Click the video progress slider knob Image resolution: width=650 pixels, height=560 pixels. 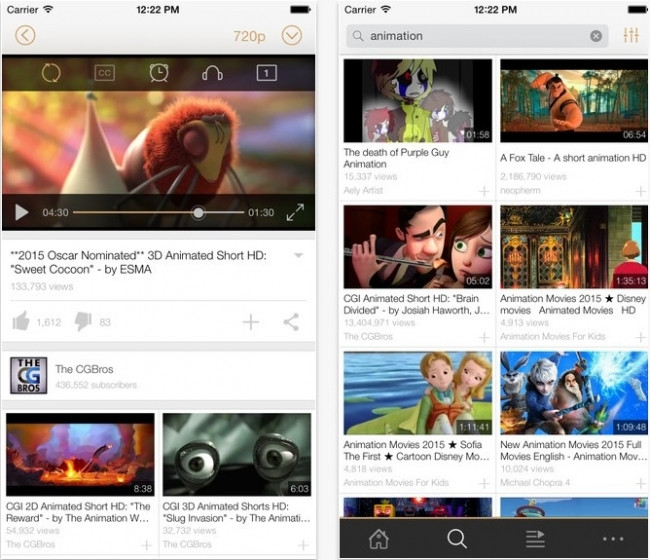coord(198,213)
